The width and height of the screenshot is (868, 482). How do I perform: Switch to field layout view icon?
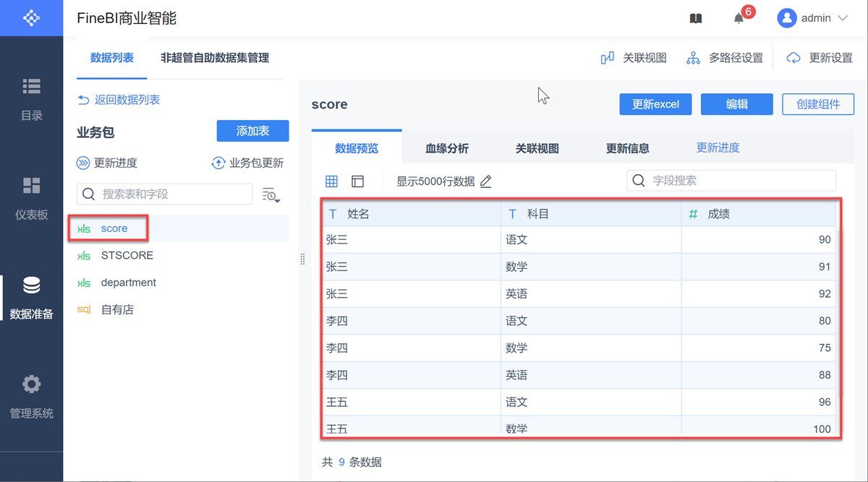pyautogui.click(x=357, y=181)
